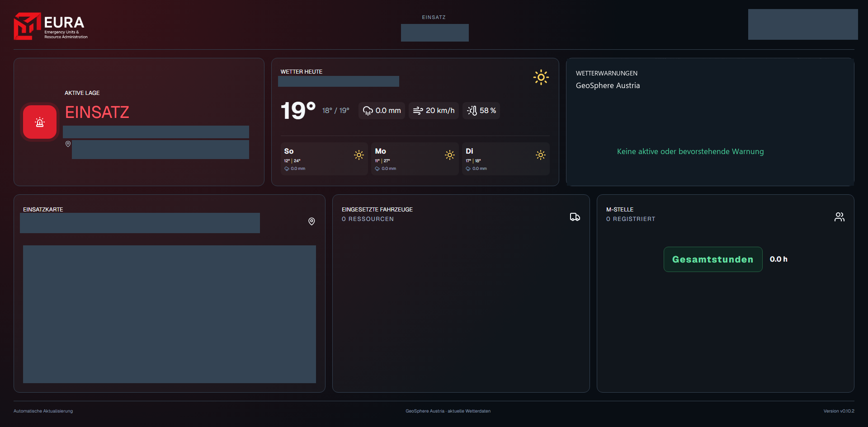Click the M-STELLE heading
The height and width of the screenshot is (427, 868).
[620, 210]
